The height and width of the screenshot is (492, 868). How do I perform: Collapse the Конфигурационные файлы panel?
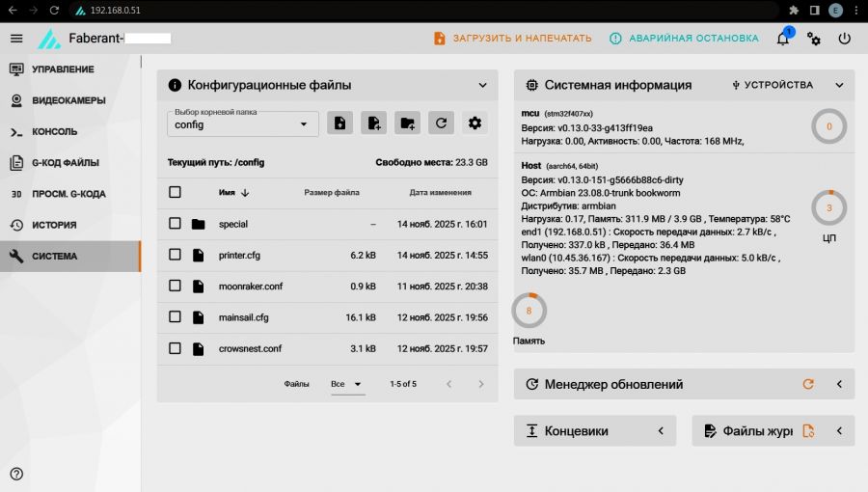coord(483,85)
